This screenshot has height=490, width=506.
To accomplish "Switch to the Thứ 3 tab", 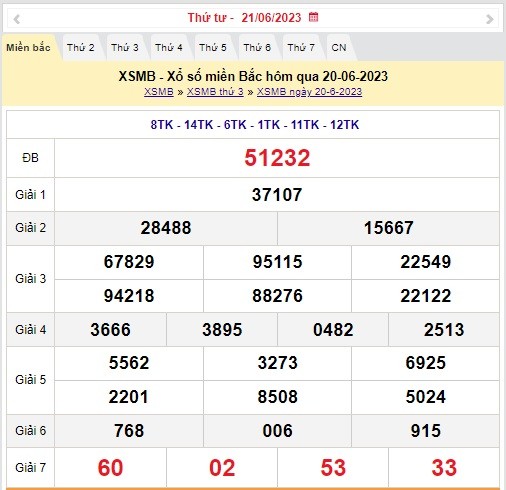I will tap(125, 47).
